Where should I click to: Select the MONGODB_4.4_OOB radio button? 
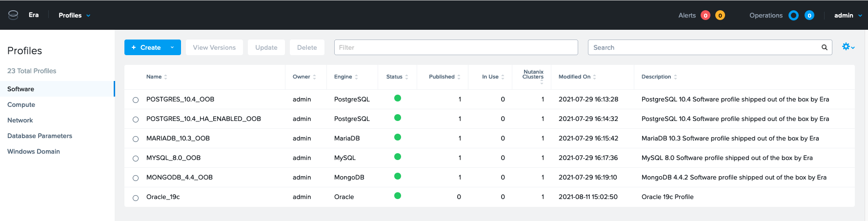point(136,178)
